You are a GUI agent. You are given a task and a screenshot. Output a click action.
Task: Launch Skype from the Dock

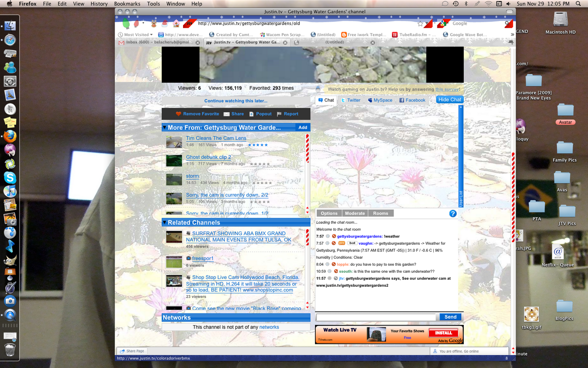pos(10,178)
